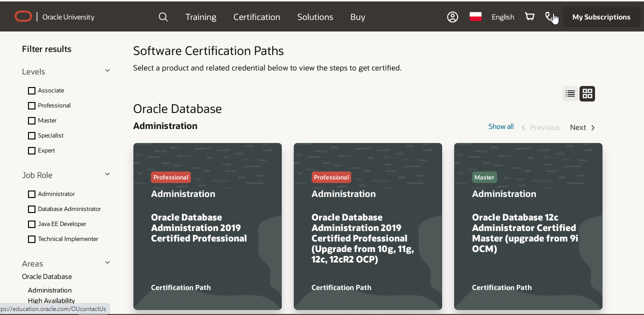Click the Poland flag country icon
This screenshot has width=644, height=315.
point(476,16)
